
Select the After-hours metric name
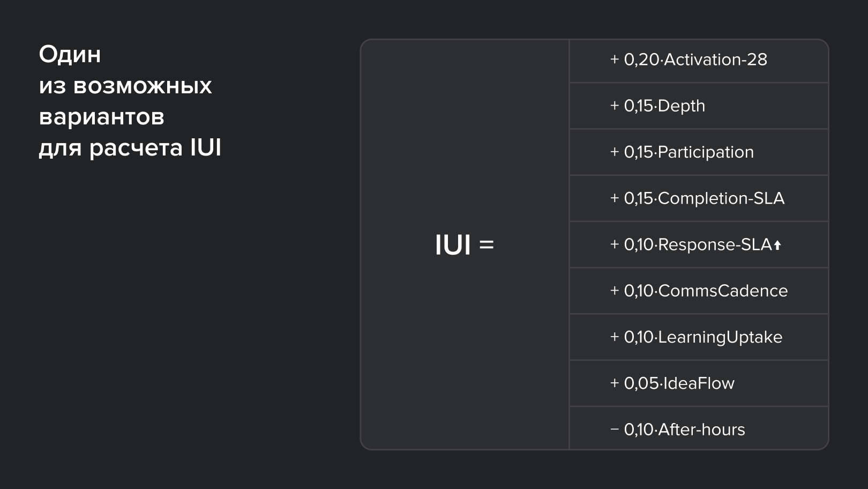coord(701,429)
